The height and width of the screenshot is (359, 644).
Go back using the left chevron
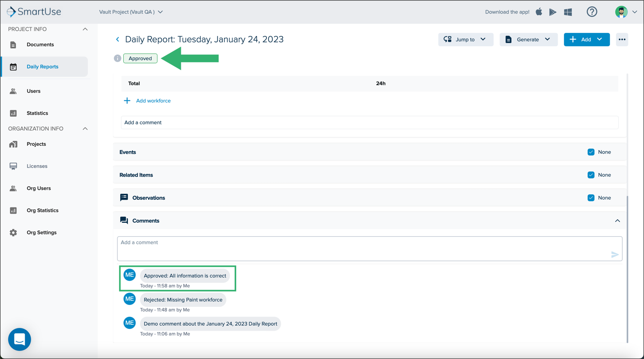point(118,40)
